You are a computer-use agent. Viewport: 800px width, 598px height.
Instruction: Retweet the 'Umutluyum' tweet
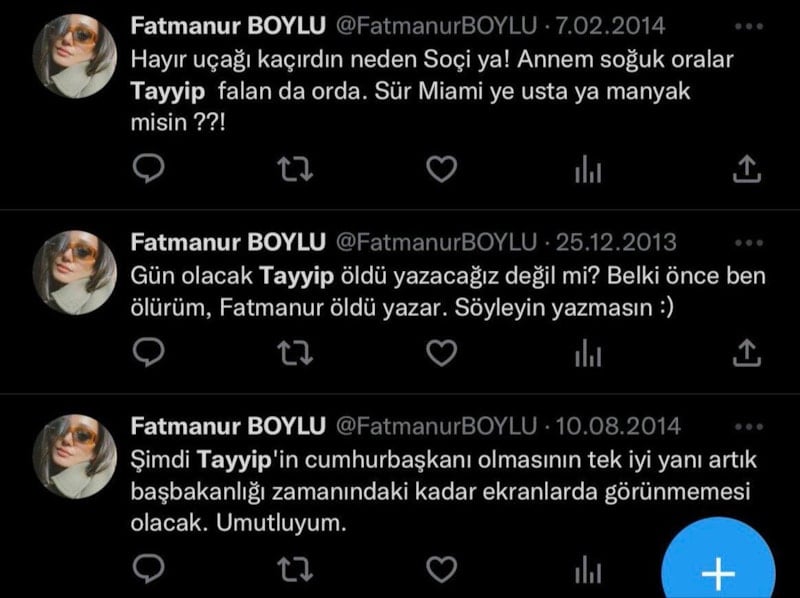pos(295,569)
